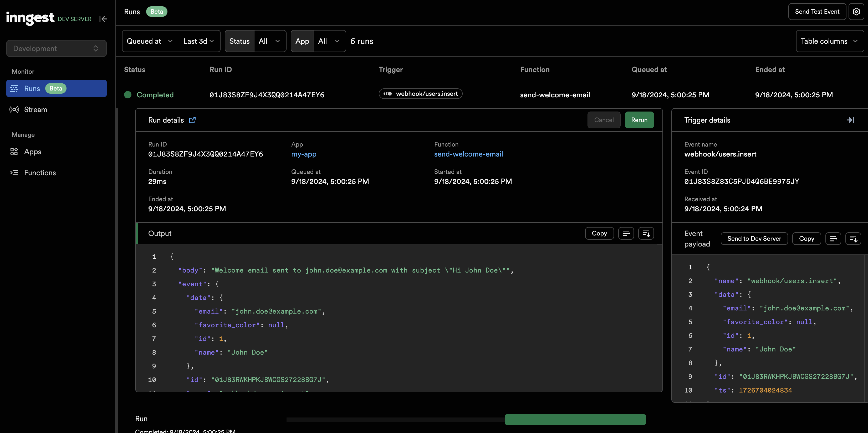Image resolution: width=868 pixels, height=433 pixels.
Task: Expand the Last 3d time range dropdown
Action: coord(199,41)
